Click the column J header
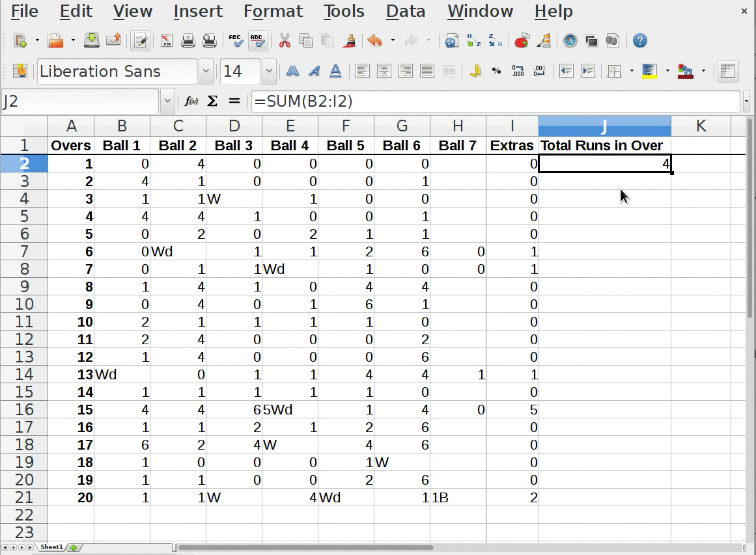 pyautogui.click(x=604, y=126)
